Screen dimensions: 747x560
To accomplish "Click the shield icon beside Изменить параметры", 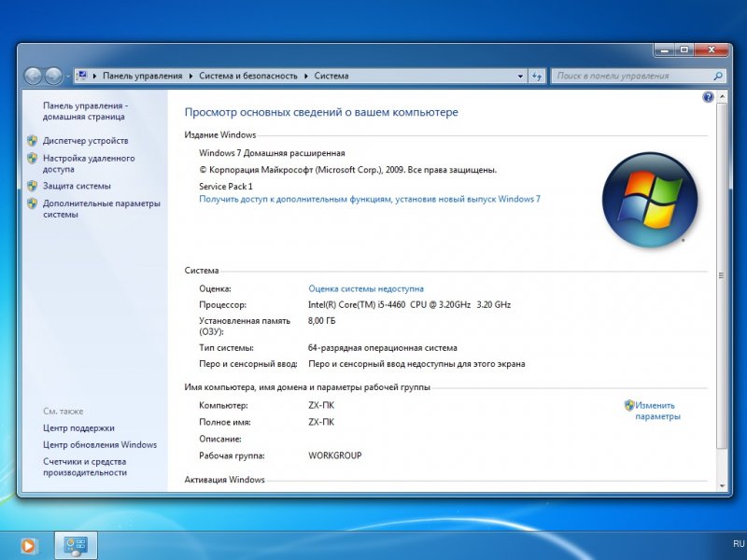I will [x=629, y=405].
